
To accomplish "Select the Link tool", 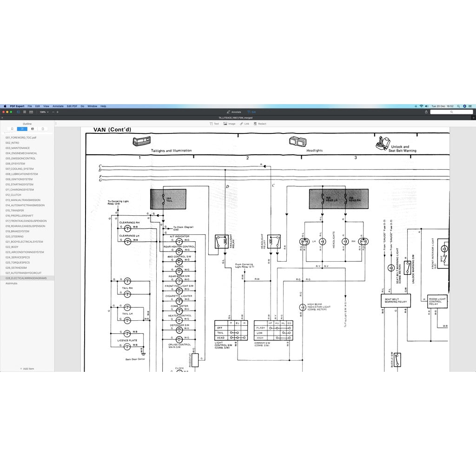I will [x=245, y=124].
